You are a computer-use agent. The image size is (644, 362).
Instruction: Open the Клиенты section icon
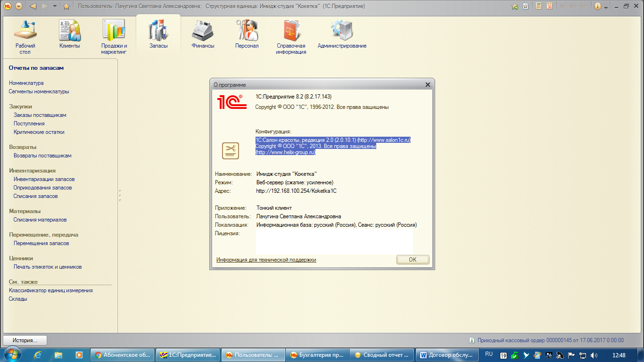69,34
